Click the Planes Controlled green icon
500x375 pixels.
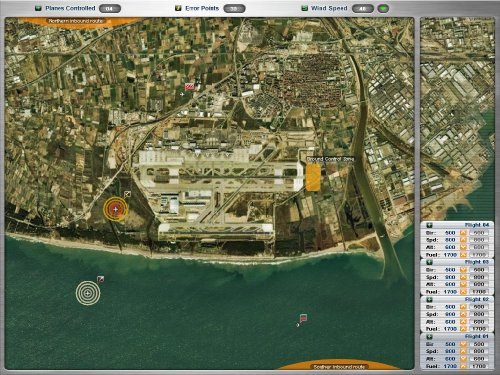point(38,8)
